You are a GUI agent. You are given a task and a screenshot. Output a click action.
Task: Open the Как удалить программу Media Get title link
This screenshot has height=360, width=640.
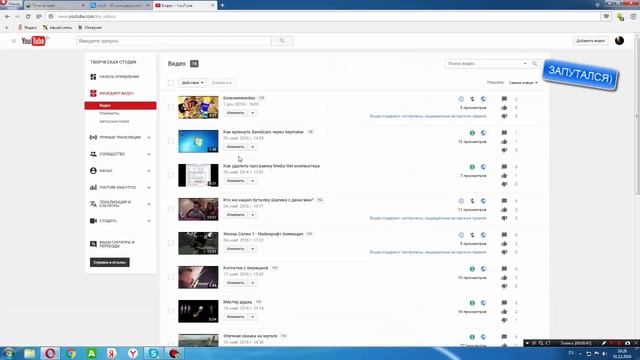271,166
